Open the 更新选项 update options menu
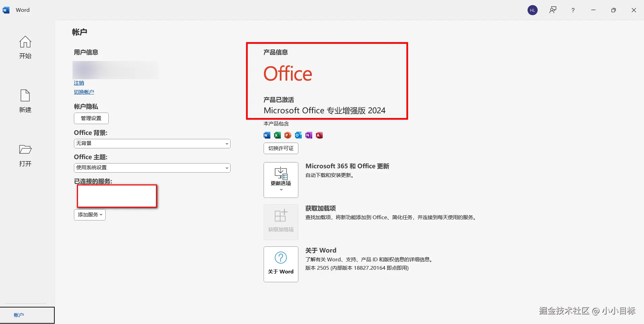The width and height of the screenshot is (644, 324). tap(281, 180)
